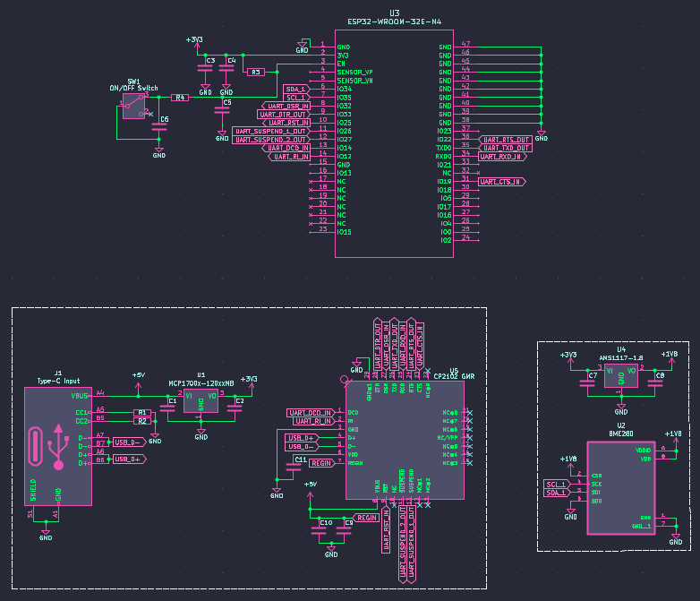Image resolution: width=700 pixels, height=601 pixels.
Task: Click the USB Type-C connector J1 symbol
Action: click(58, 446)
